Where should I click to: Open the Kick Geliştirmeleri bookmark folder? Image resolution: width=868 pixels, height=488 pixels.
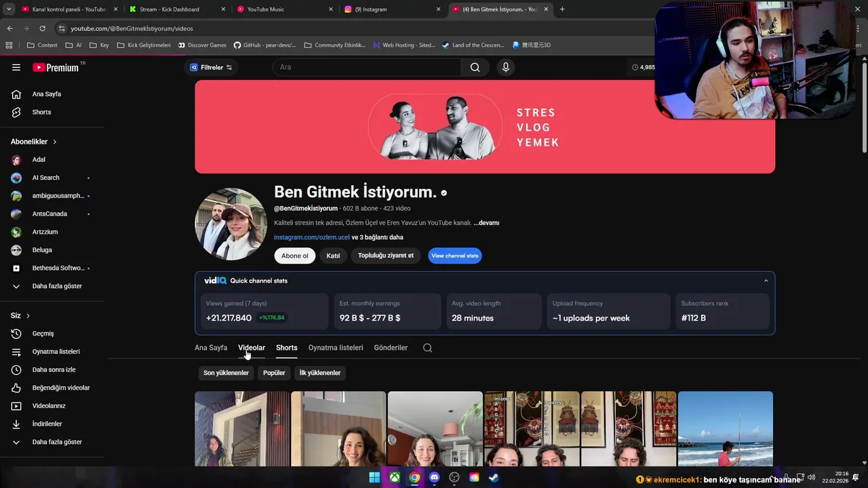click(144, 45)
